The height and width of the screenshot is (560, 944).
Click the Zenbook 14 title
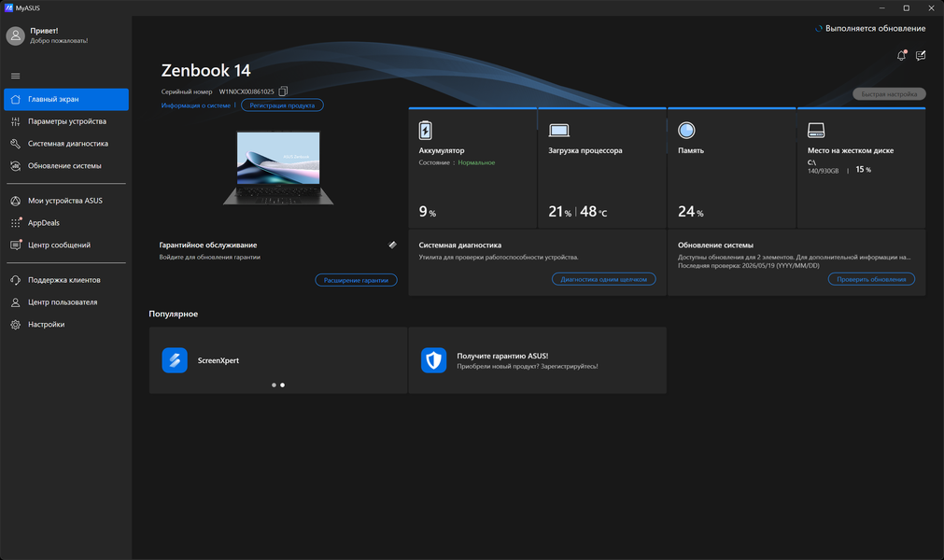point(206,70)
